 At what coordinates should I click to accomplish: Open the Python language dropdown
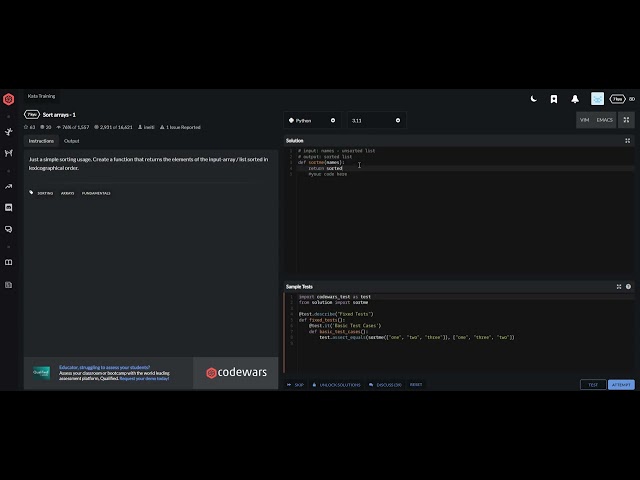pos(312,120)
